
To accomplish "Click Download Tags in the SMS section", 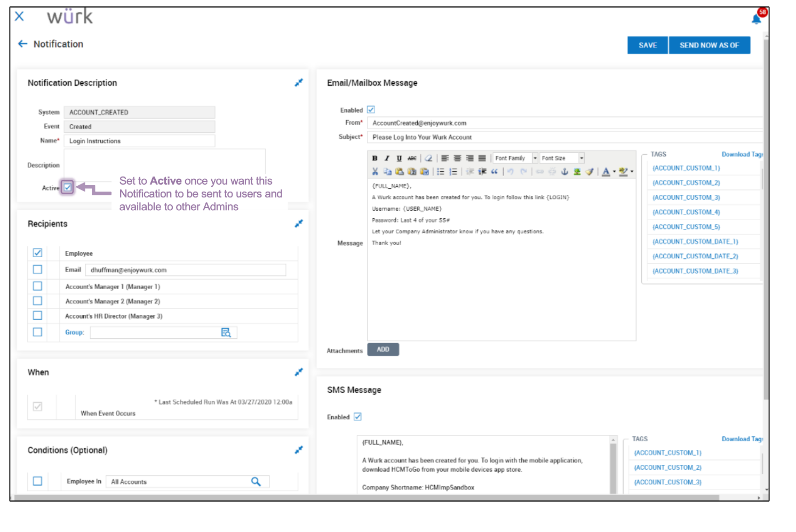I will tap(742, 439).
